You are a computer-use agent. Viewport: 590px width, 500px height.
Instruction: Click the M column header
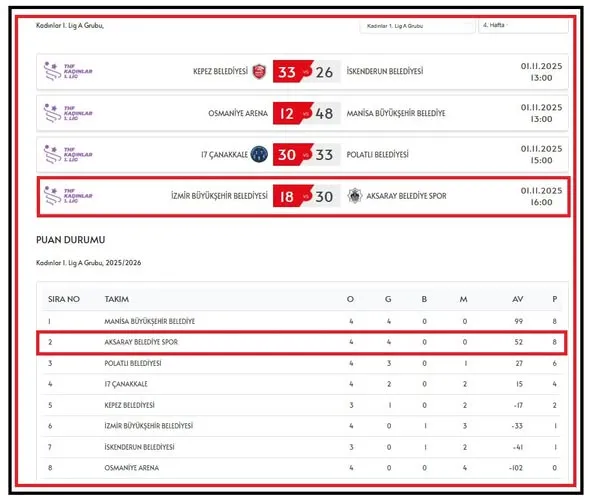464,299
